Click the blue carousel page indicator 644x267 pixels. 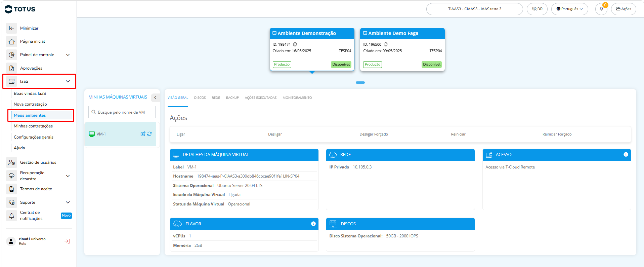click(360, 82)
